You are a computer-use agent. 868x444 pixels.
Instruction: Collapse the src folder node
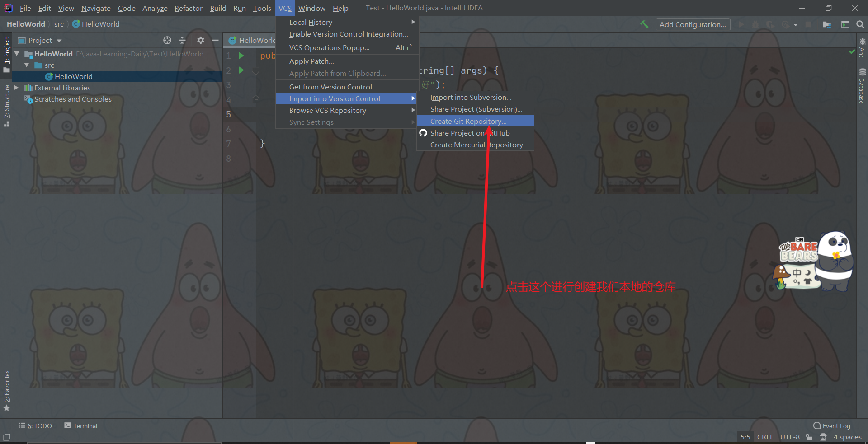pos(27,65)
